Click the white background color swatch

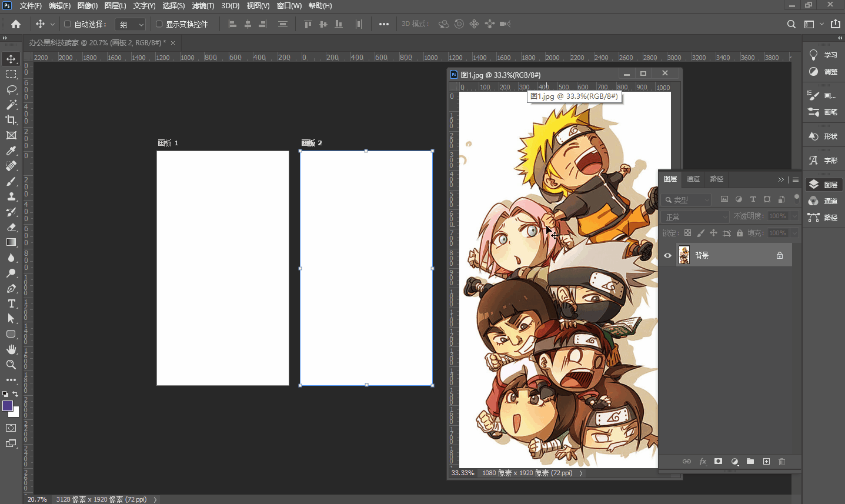[x=15, y=413]
